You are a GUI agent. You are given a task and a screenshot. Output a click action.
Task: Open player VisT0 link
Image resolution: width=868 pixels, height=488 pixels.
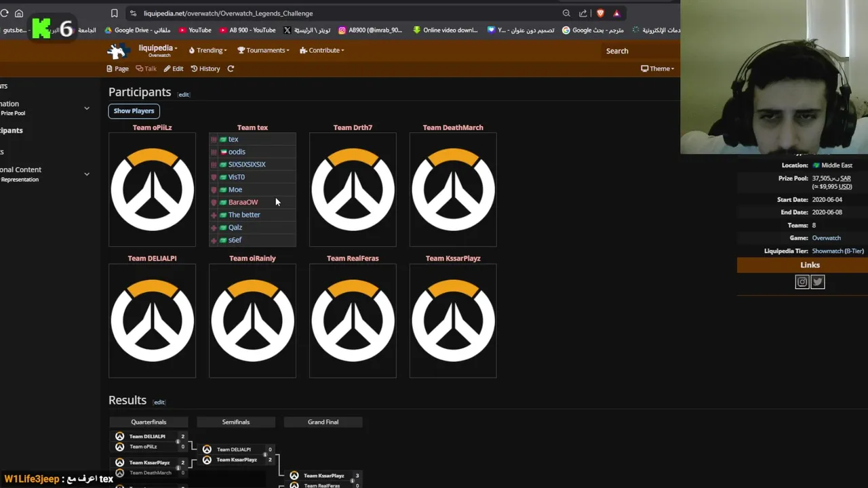point(237,177)
